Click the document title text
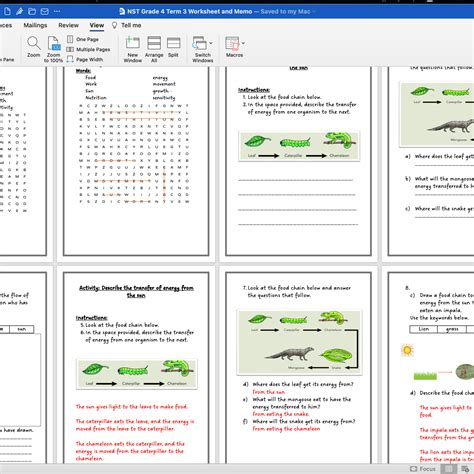The height and width of the screenshot is (474, 474). [190, 12]
